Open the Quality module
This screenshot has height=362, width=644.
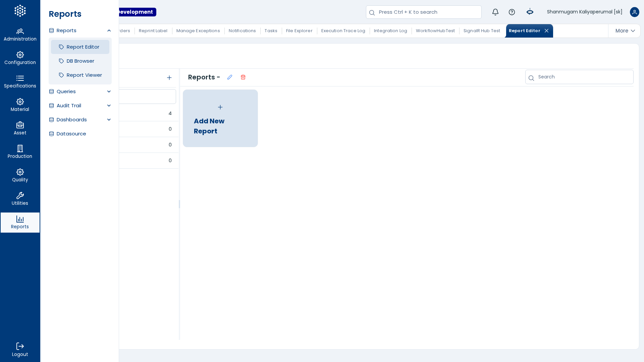20,176
